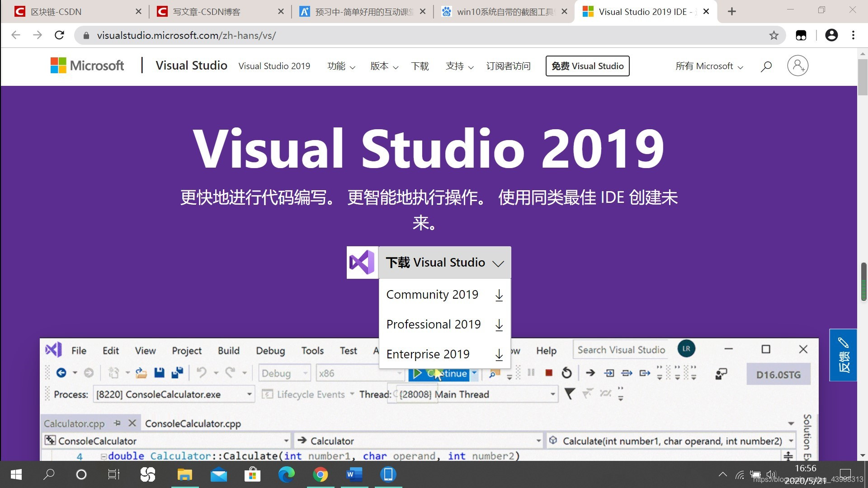Click the sign-in account icon

pyautogui.click(x=797, y=66)
